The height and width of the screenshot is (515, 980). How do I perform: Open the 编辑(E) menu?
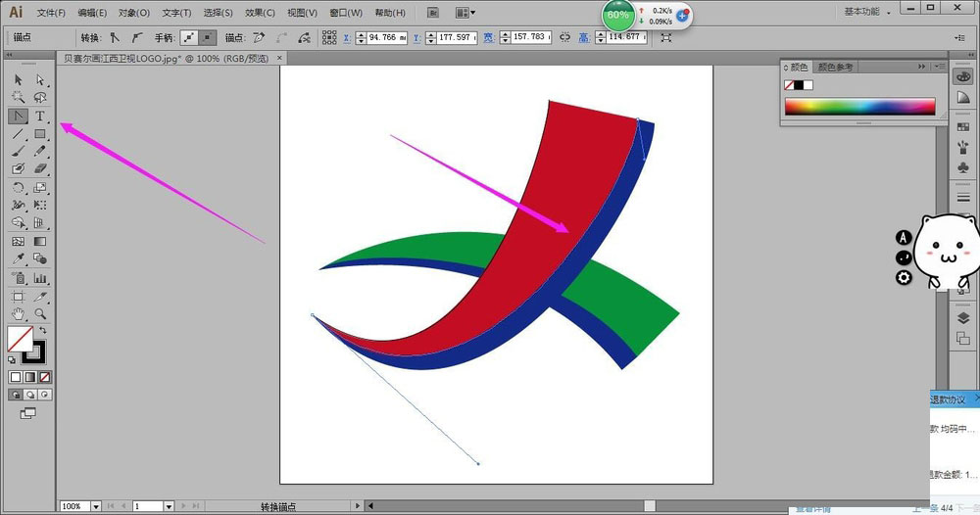pyautogui.click(x=92, y=13)
